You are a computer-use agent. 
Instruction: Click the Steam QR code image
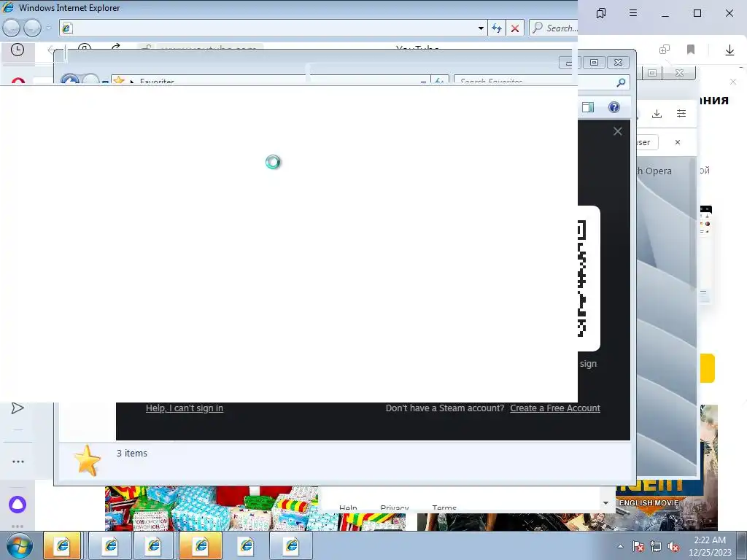[581, 279]
